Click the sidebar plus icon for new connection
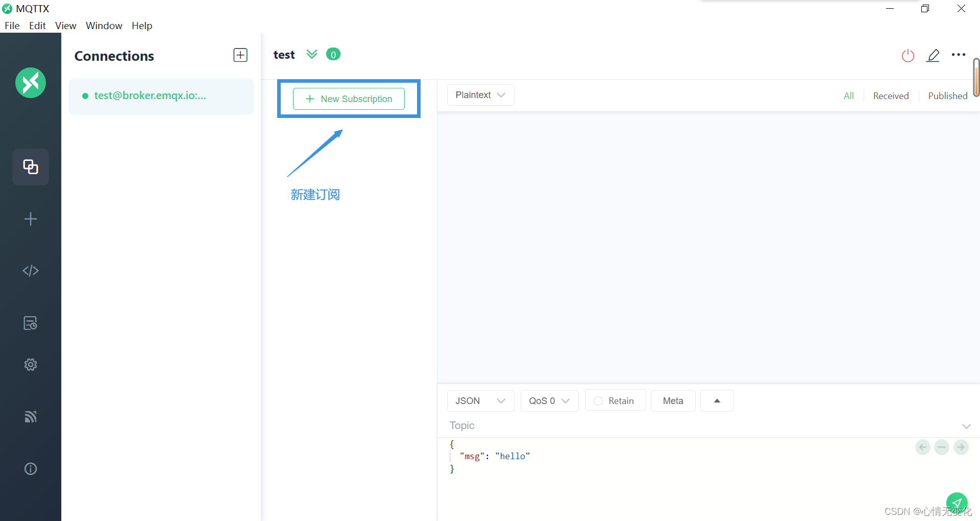The image size is (980, 521). click(31, 219)
